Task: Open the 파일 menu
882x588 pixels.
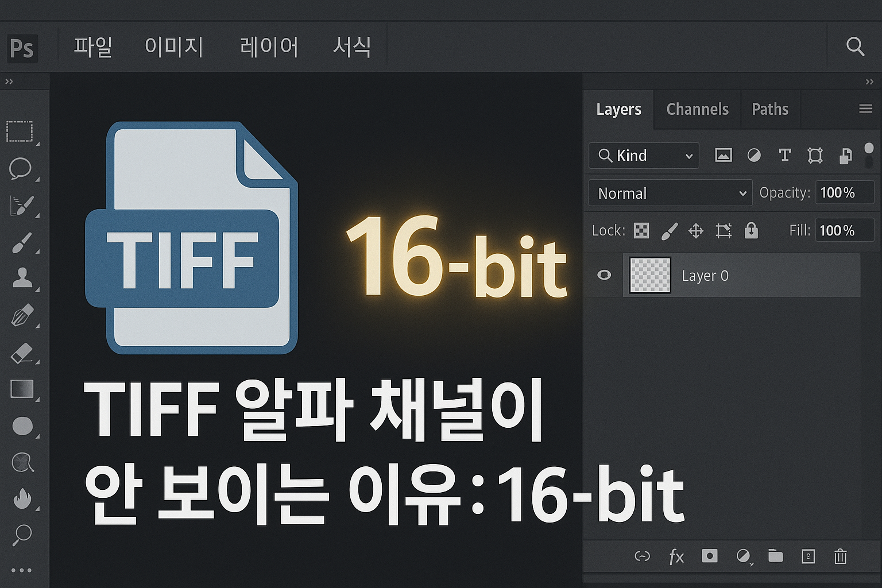Action: point(93,47)
